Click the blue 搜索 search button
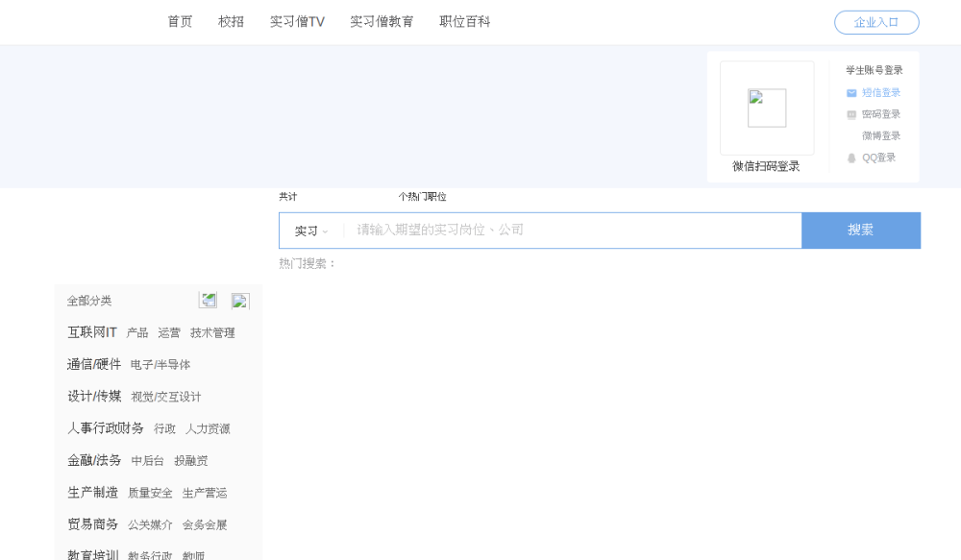961x560 pixels. pos(860,231)
